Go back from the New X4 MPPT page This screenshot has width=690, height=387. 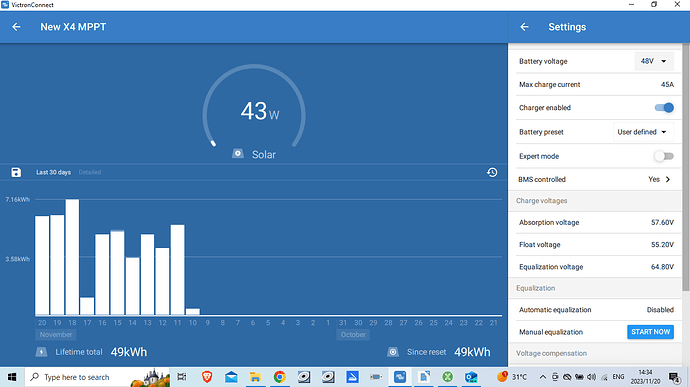[16, 27]
